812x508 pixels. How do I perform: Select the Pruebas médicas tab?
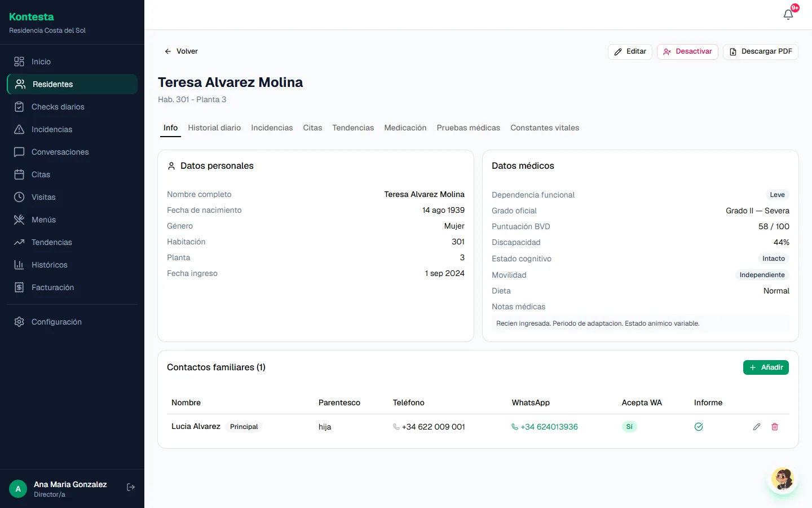pyautogui.click(x=469, y=128)
